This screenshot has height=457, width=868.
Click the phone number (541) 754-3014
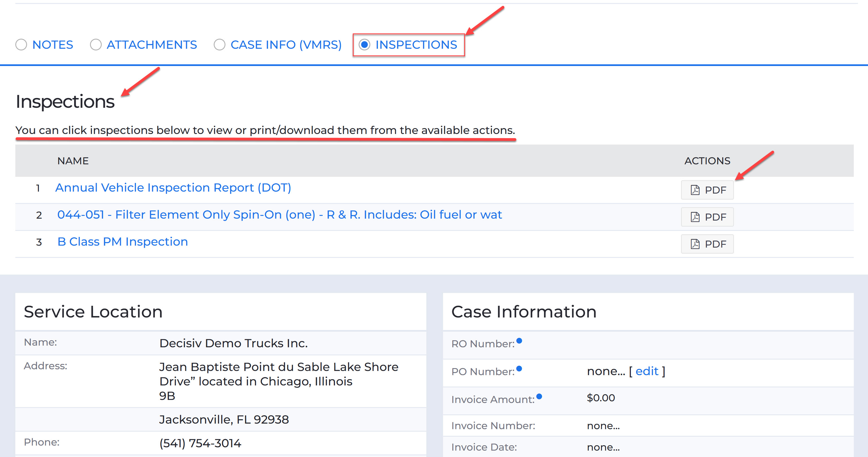(200, 443)
